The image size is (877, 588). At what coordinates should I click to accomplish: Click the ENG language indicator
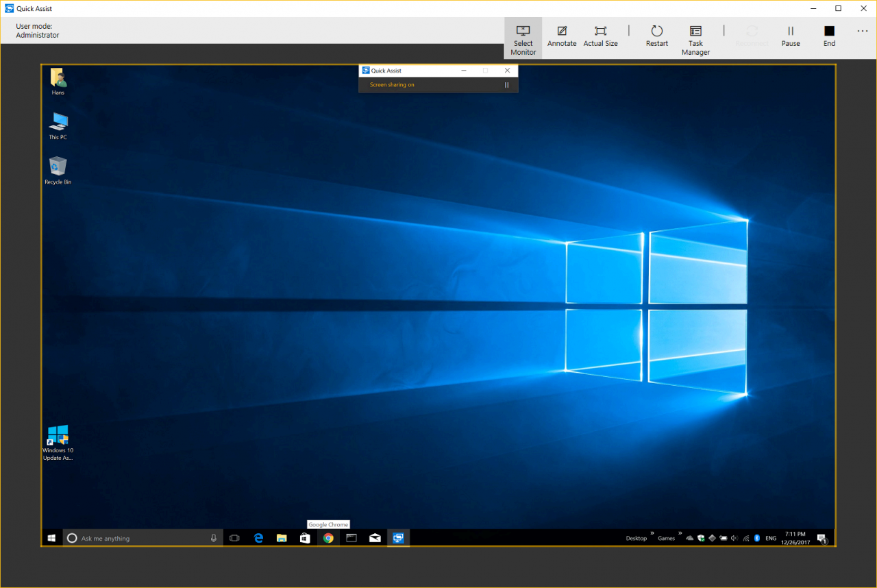[x=770, y=538]
